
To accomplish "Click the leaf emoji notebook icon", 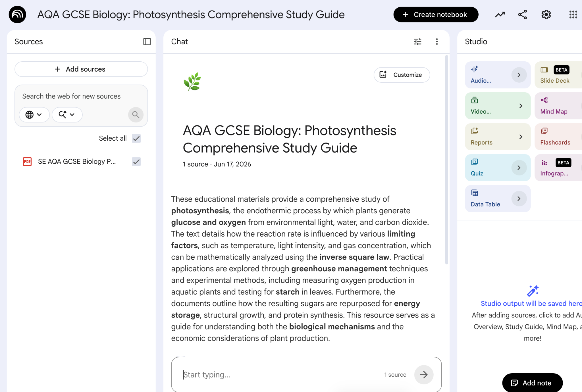I will (x=192, y=82).
